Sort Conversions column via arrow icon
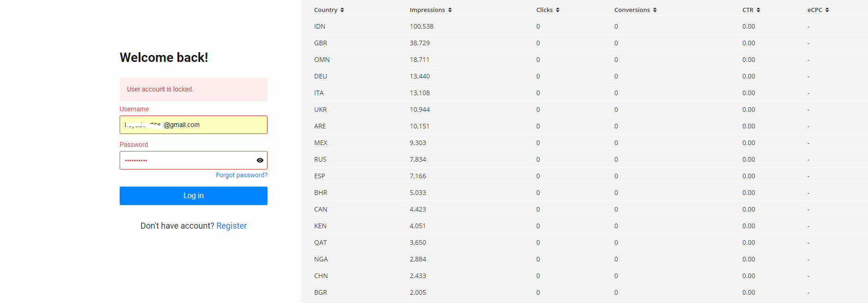Viewport: 868px width, 303px height. coord(655,10)
